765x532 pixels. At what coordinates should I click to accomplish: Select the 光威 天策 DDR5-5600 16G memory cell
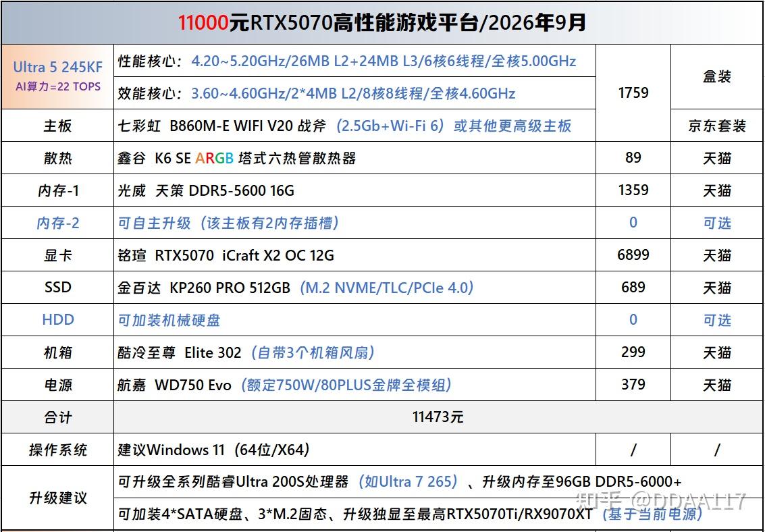point(354,190)
